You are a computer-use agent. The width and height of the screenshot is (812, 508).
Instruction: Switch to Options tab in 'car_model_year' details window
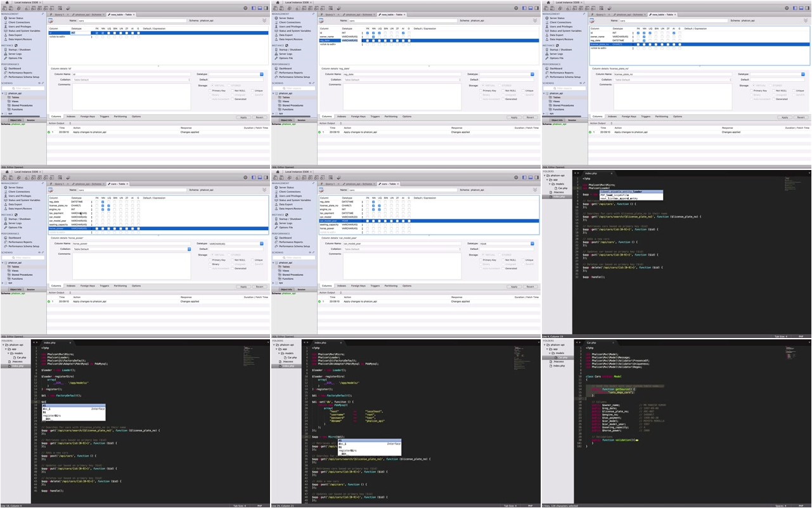tap(407, 286)
